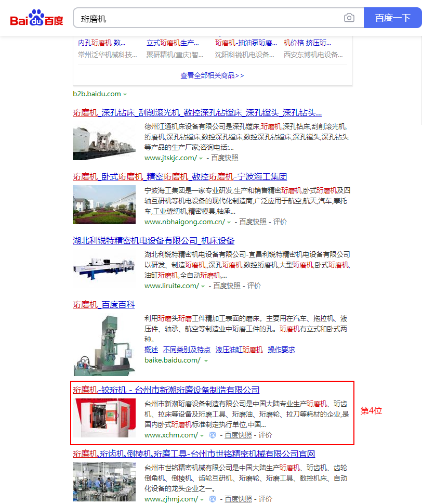The height and width of the screenshot is (504, 422).
Task: Click the baike.baidu.com/ URL
Action: [173, 360]
